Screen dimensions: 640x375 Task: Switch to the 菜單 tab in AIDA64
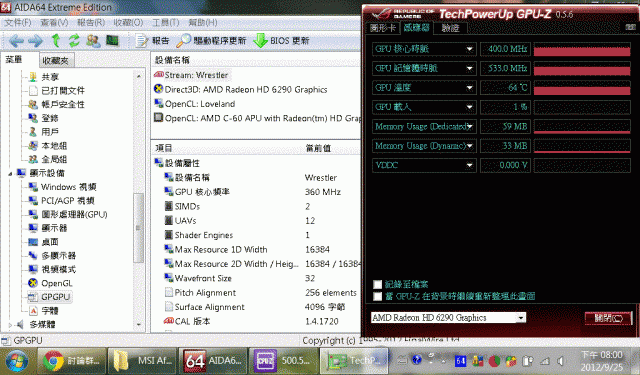(13, 60)
